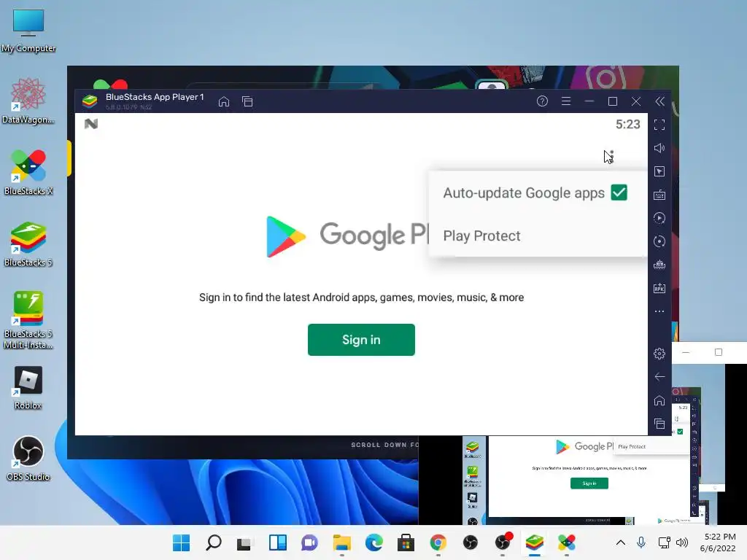Open the BlueStacks hamburger menu
This screenshot has height=560, width=747.
pos(566,101)
